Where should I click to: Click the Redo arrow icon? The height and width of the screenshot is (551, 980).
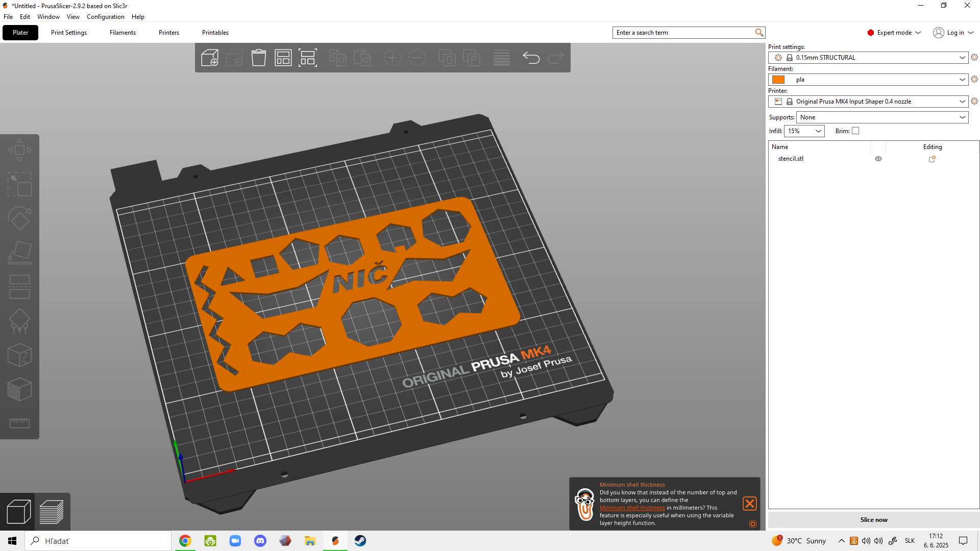click(x=556, y=58)
